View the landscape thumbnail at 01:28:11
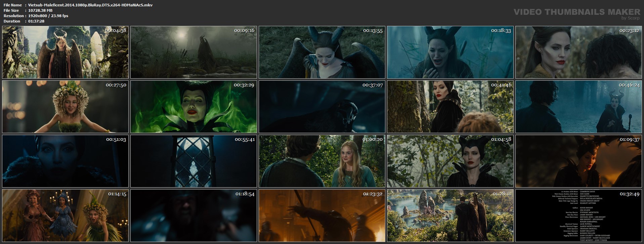The width and height of the screenshot is (644, 244). pos(450,215)
